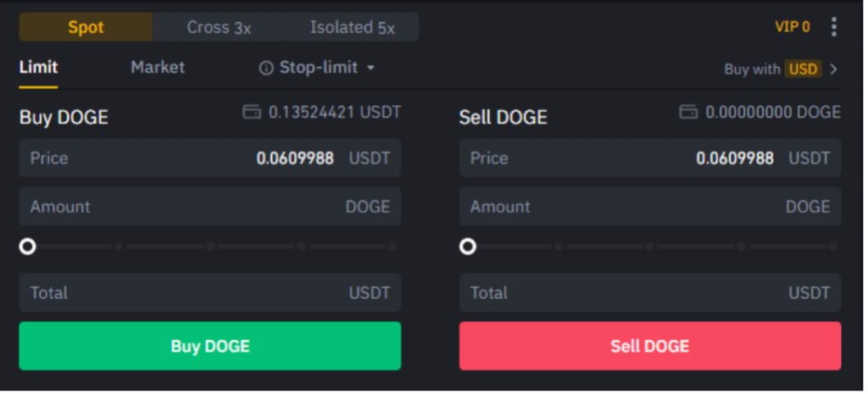Click the VIP 0 badge
Viewport: 868px width, 394px height.
(793, 26)
